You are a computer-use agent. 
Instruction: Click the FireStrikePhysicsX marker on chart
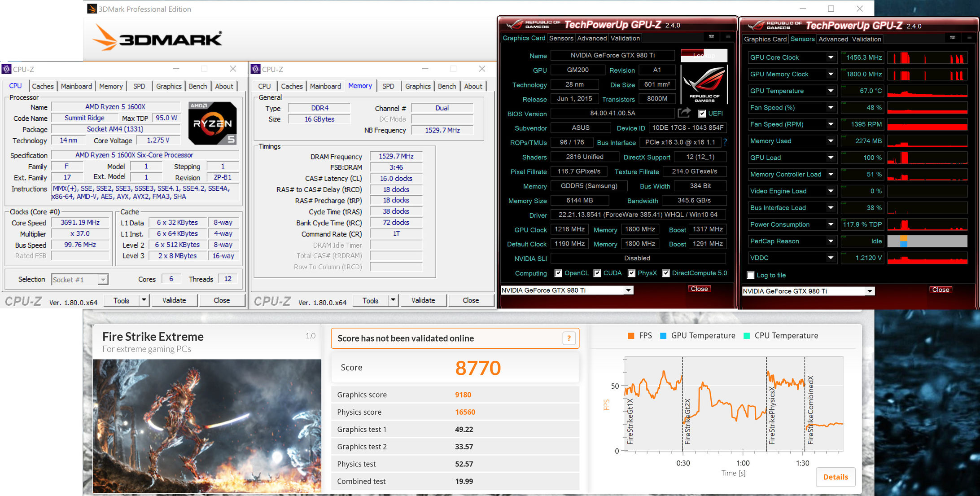pyautogui.click(x=771, y=415)
